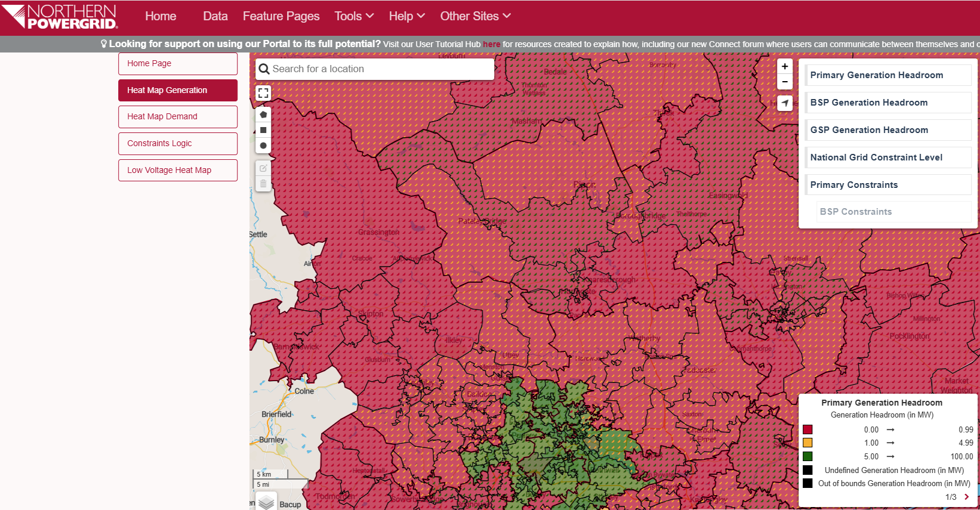
Task: Click the green 5.00–100.00 legend swatch
Action: coord(808,456)
